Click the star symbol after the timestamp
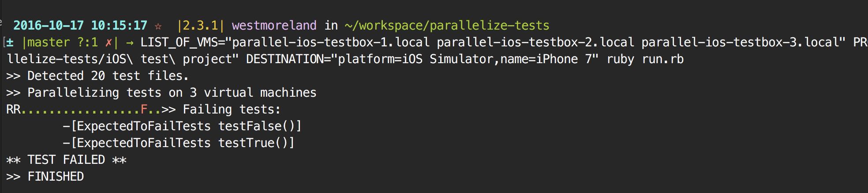The width and height of the screenshot is (868, 193). tap(158, 26)
